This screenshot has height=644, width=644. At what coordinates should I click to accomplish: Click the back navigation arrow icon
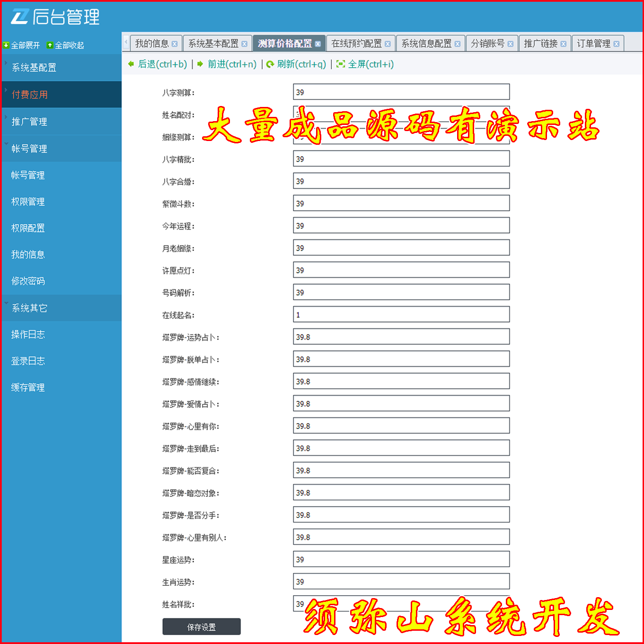tap(131, 64)
